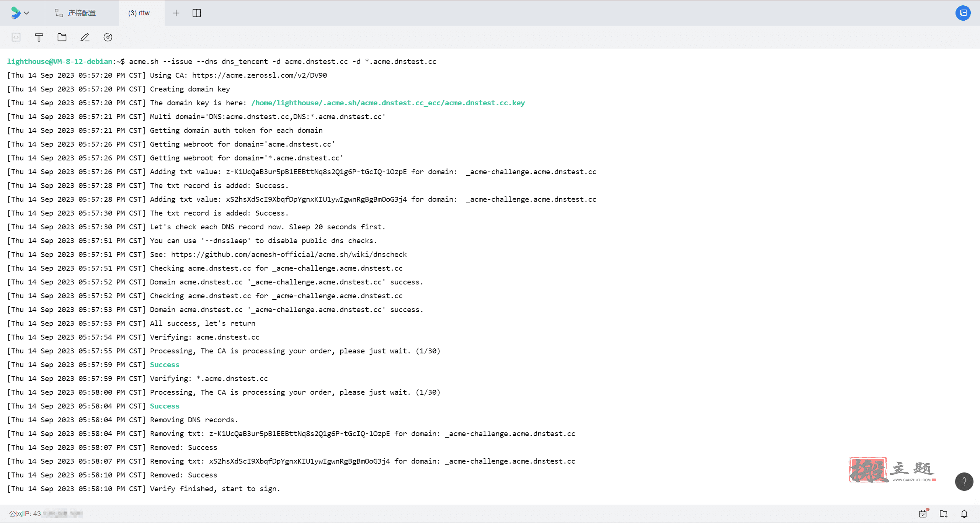This screenshot has width=980, height=523.
Task: Open the file folder toolbar icon
Action: 62,37
